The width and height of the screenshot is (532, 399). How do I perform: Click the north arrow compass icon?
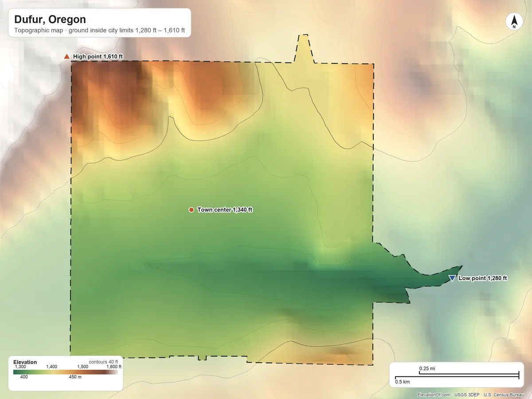pyautogui.click(x=514, y=22)
